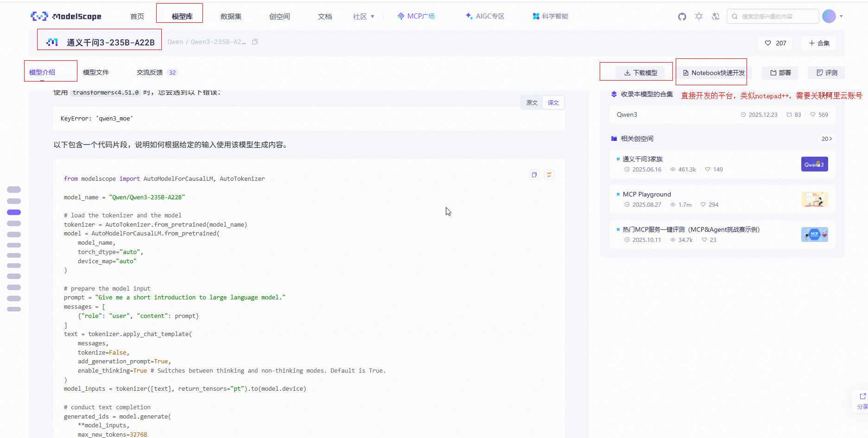
Task: Click the heart count 569 on the Qwen3 card
Action: 819,114
